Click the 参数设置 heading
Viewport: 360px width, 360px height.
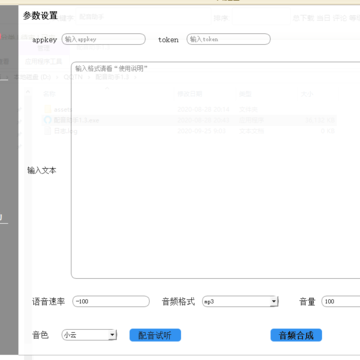[x=40, y=16]
